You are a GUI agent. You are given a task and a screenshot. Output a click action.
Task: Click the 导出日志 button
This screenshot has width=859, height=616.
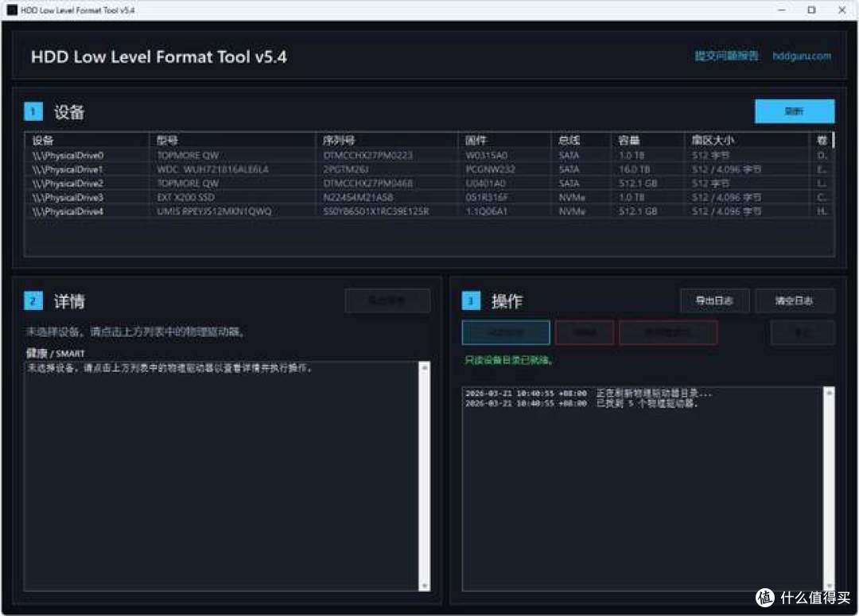[714, 300]
